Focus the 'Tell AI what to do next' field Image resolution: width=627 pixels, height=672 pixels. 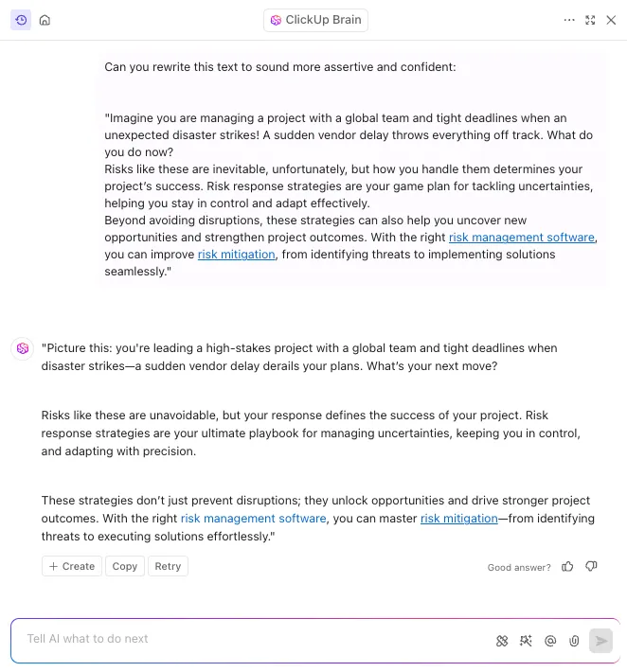[258, 639]
